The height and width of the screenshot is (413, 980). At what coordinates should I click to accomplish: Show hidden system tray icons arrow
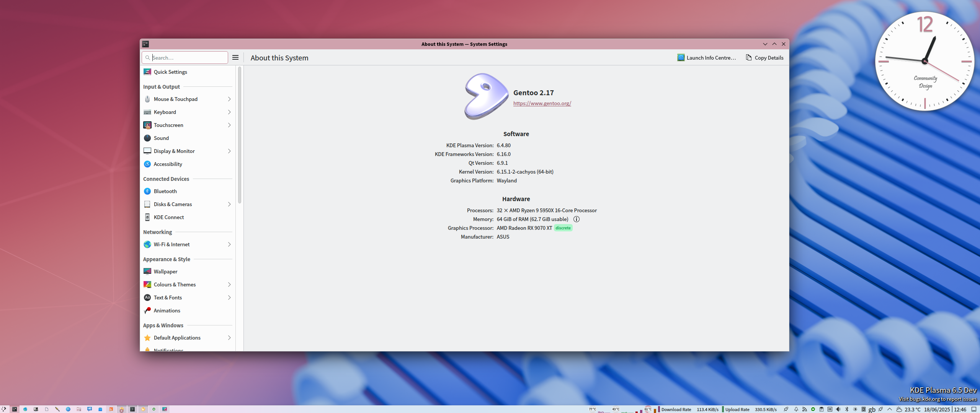coord(890,409)
